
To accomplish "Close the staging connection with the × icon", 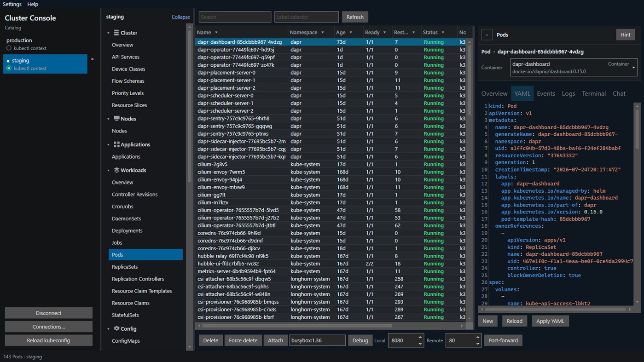I will tap(92, 59).
